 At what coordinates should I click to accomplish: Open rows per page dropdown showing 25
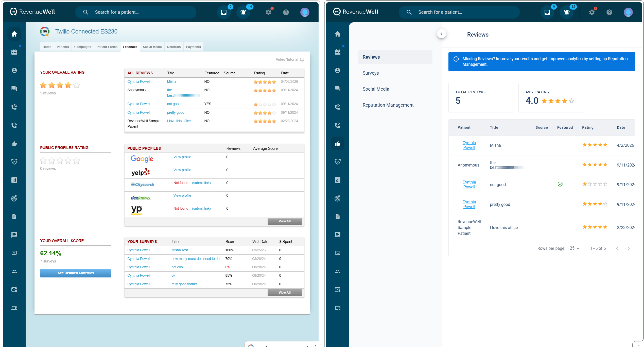click(575, 248)
